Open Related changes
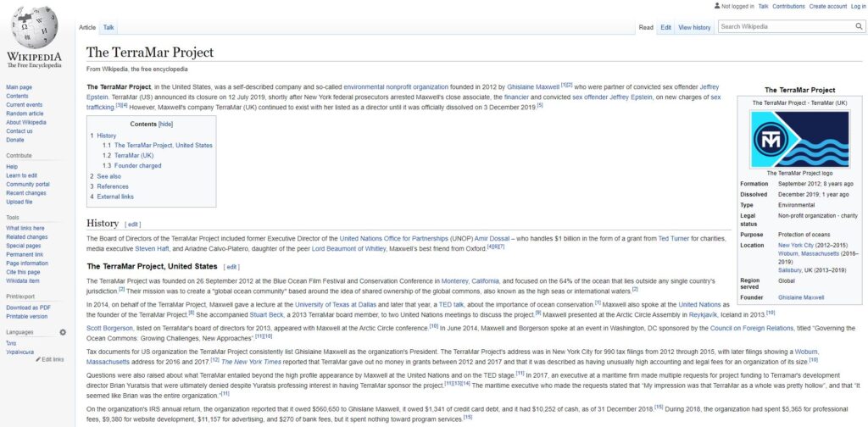The height and width of the screenshot is (427, 868). click(26, 236)
